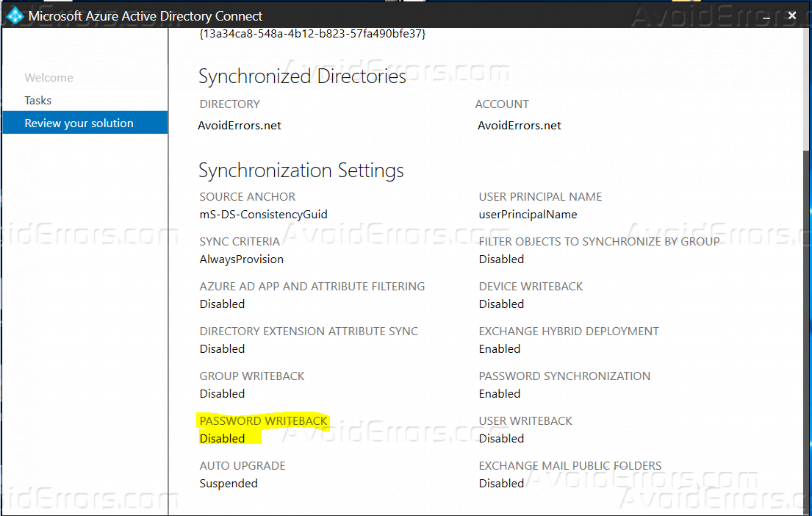Click the AvoidErrors.net account entry
Viewport: 812px width, 516px height.
point(520,125)
